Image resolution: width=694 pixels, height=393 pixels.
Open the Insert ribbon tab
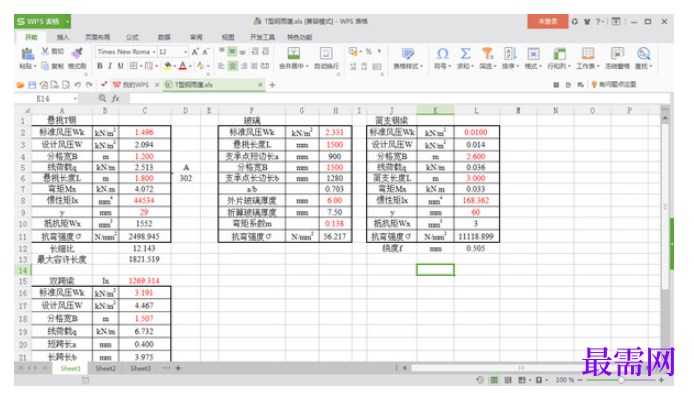pos(63,37)
